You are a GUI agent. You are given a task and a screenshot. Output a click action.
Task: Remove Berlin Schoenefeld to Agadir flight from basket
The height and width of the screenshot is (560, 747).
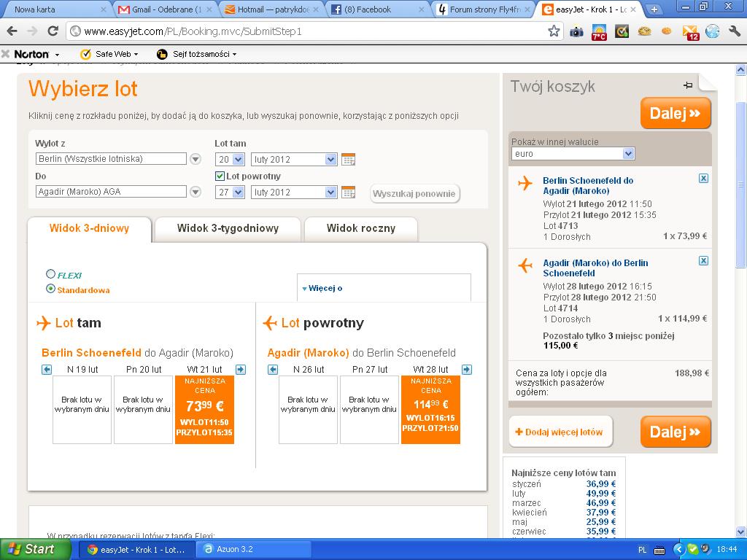[703, 179]
